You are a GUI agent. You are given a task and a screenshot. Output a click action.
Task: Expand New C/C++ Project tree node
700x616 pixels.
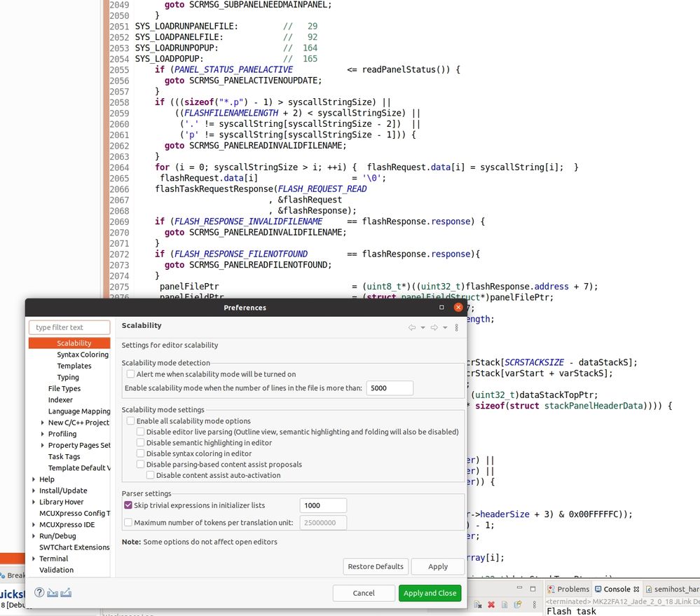click(43, 423)
